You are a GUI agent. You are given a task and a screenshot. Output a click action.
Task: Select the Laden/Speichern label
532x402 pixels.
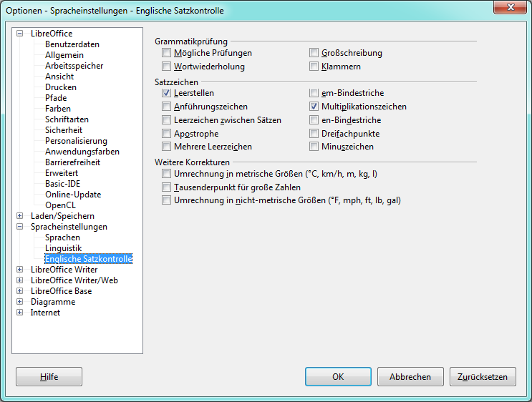(x=62, y=216)
